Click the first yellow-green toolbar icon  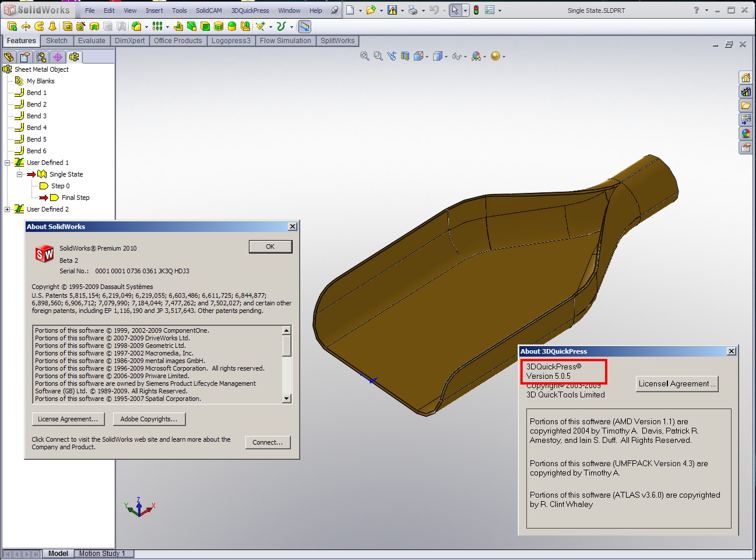click(12, 26)
